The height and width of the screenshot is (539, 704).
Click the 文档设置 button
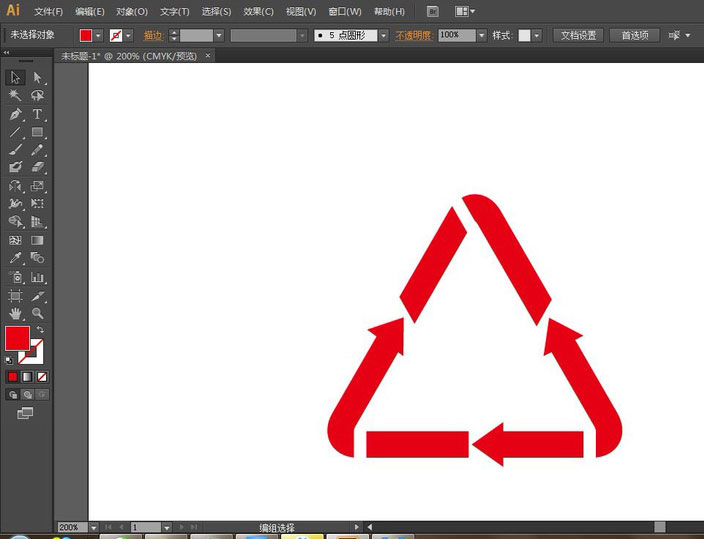[x=578, y=35]
